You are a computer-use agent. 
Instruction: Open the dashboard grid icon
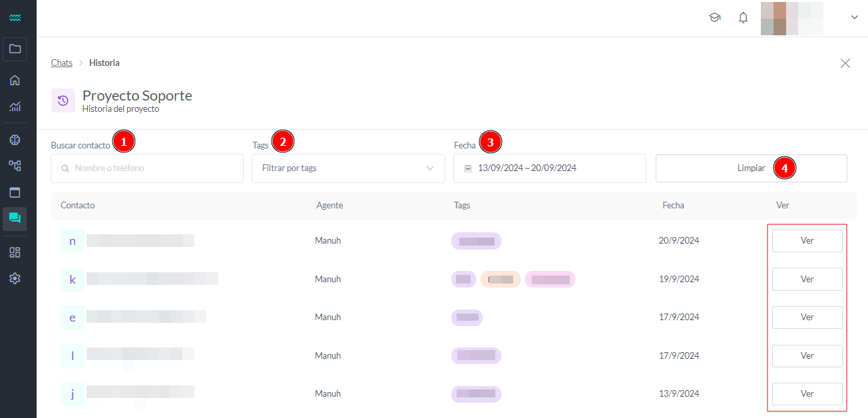coord(15,252)
